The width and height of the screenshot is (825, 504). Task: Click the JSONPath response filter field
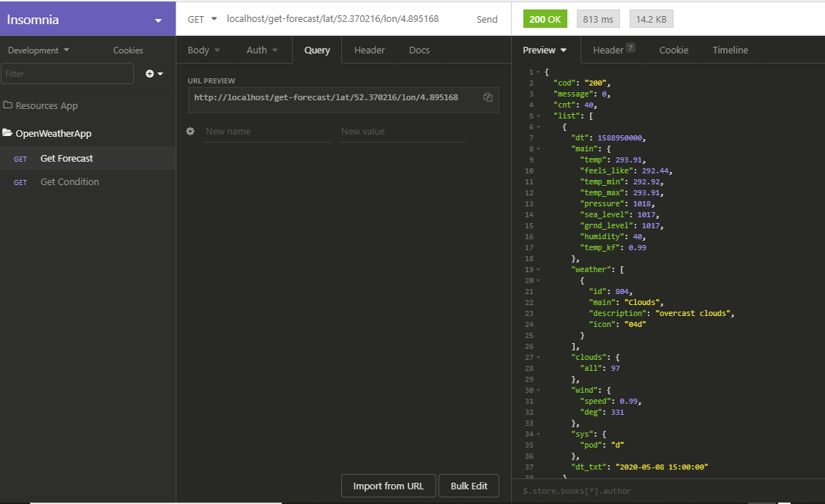tap(668, 491)
